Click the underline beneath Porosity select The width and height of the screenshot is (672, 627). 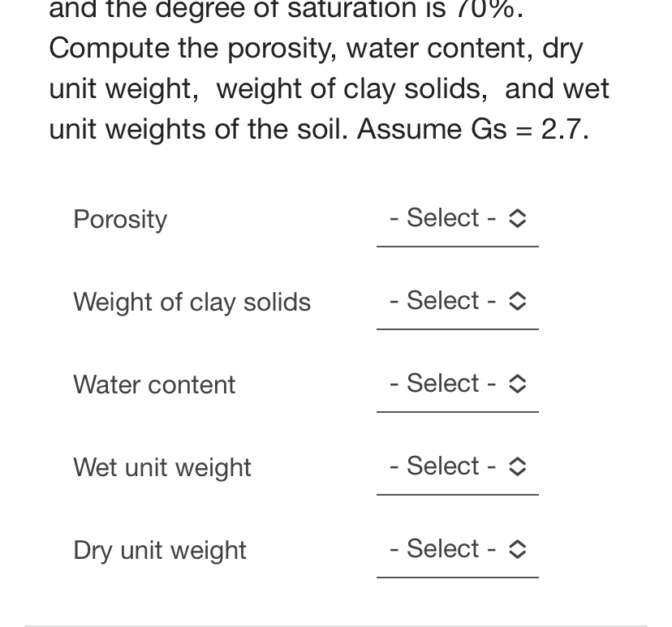click(458, 245)
